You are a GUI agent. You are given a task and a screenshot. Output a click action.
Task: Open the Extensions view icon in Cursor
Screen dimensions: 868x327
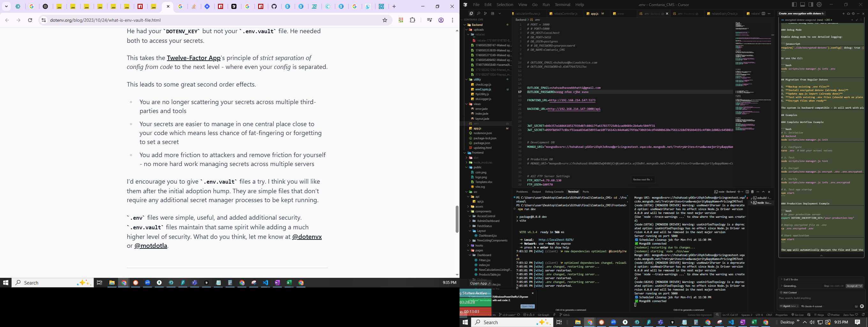[493, 13]
